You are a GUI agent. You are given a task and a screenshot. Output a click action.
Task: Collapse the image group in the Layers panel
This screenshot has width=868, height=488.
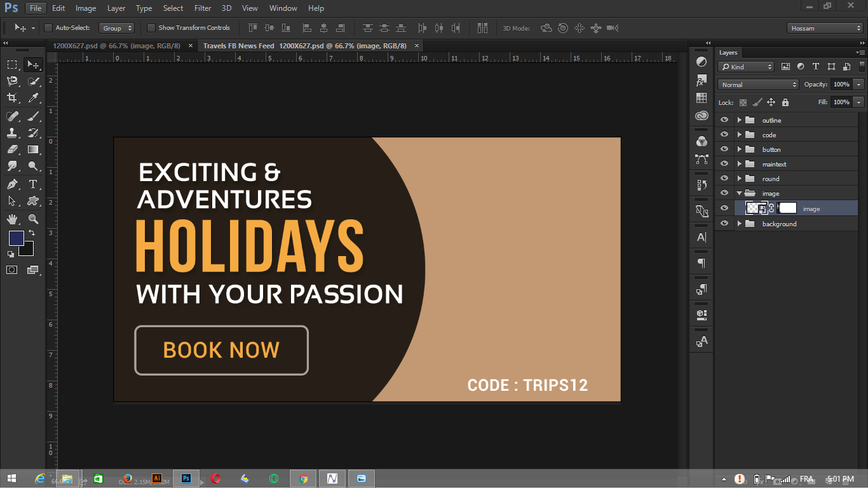738,193
